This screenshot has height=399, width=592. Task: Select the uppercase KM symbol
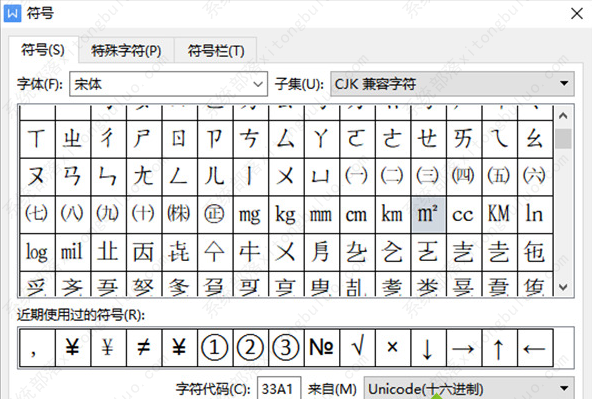[500, 214]
